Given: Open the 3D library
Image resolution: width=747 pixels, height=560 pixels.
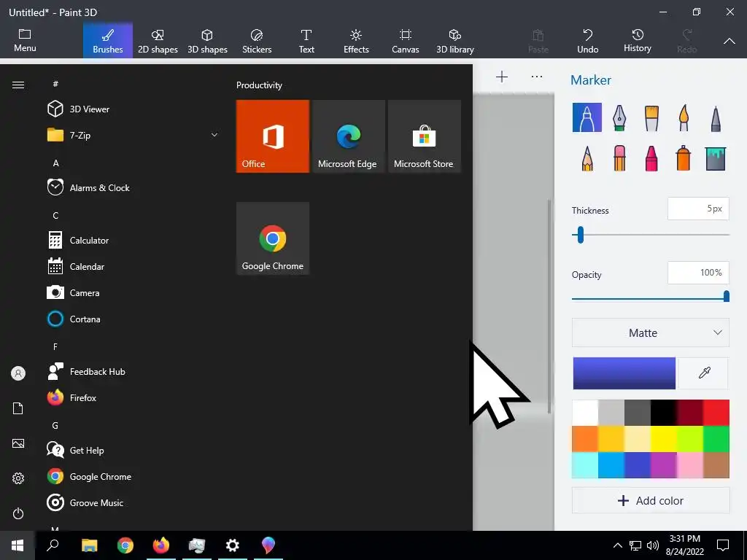Looking at the screenshot, I should tap(455, 41).
